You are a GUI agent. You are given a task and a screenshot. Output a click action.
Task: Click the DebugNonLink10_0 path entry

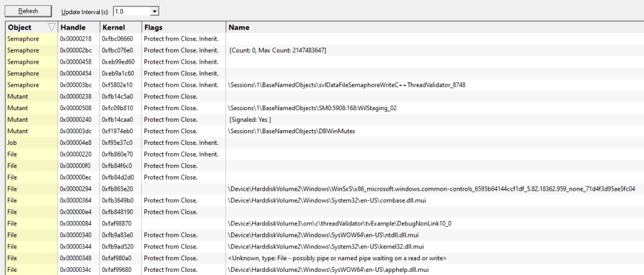pos(339,223)
